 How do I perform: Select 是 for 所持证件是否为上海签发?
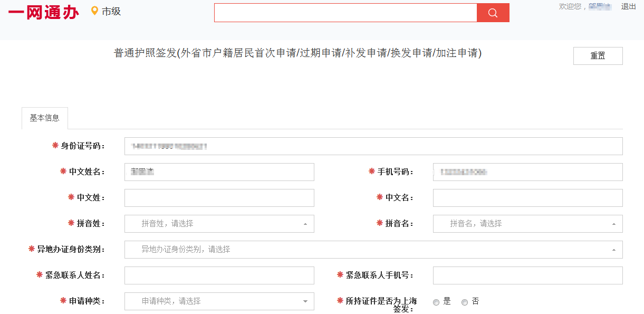click(x=436, y=302)
